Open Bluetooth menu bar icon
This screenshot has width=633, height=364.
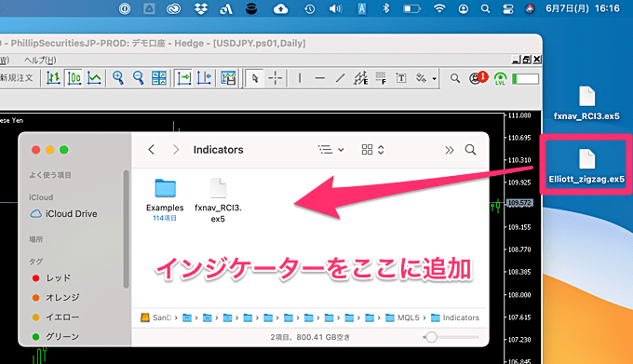pos(386,8)
